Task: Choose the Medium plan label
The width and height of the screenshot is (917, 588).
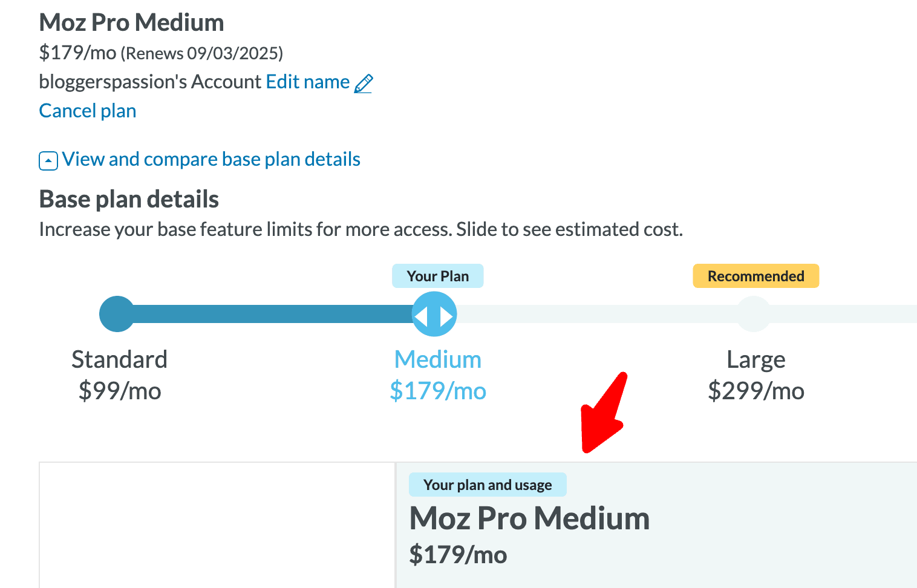Action: 437,359
